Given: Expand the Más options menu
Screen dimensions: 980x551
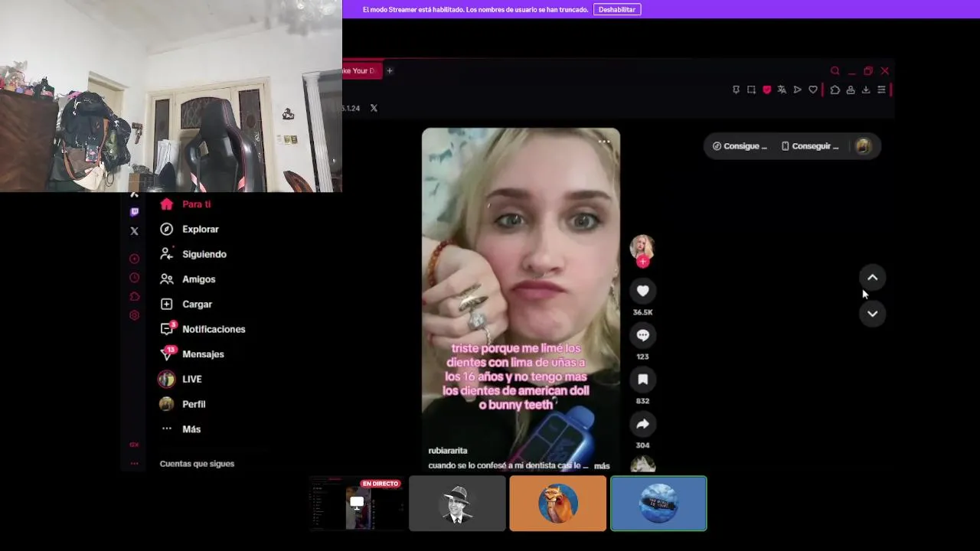Looking at the screenshot, I should (x=181, y=429).
